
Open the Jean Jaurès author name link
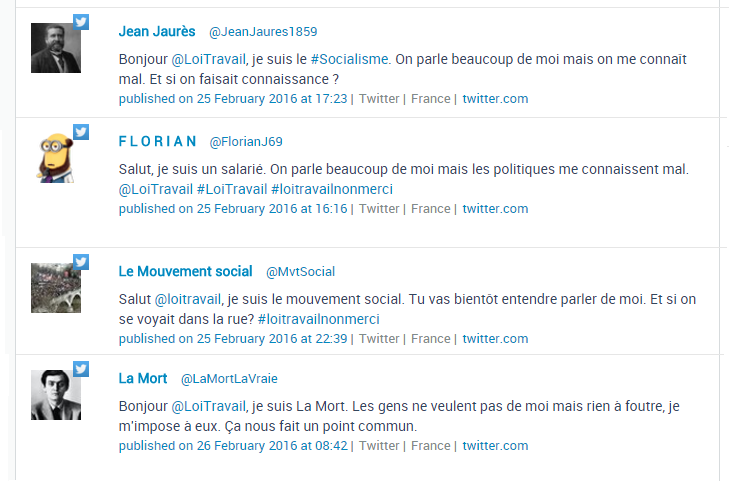click(x=156, y=32)
